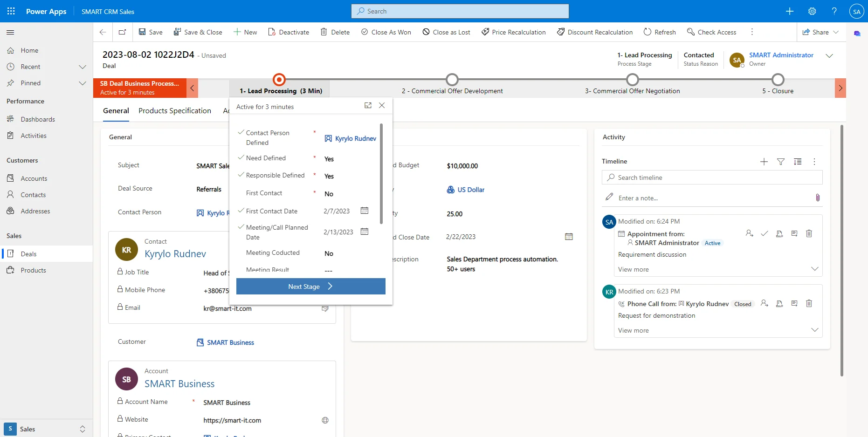Expand the Recent navigation section
The width and height of the screenshot is (868, 437).
click(x=83, y=67)
